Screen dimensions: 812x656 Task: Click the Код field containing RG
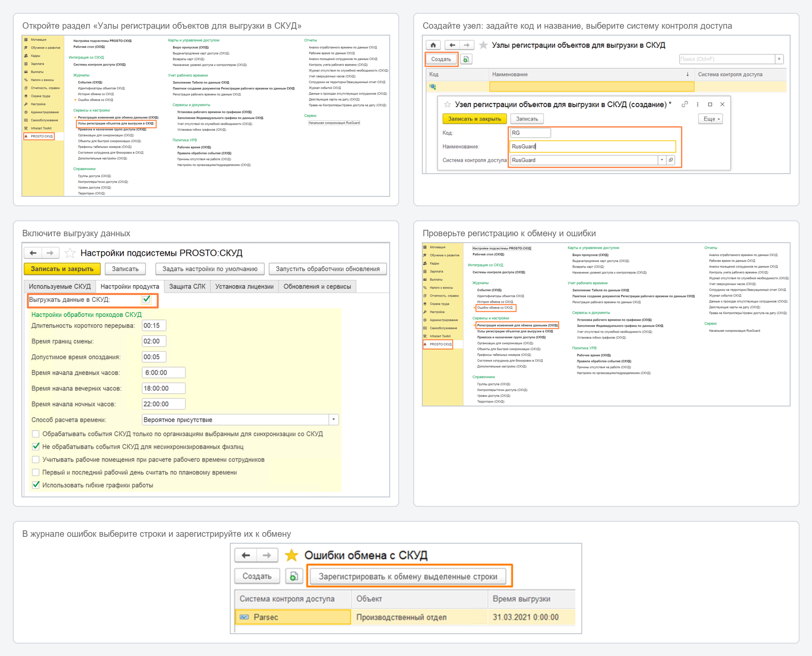pos(530,133)
